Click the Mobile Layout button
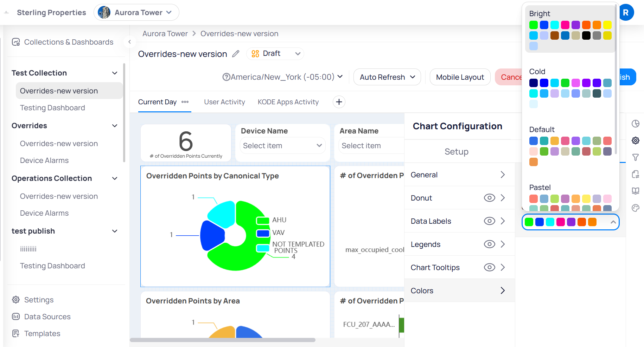 pos(460,77)
